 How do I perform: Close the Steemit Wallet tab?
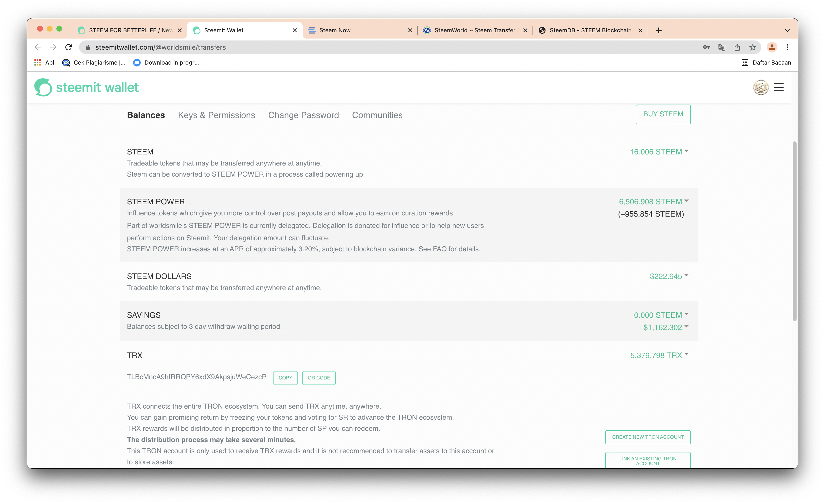295,30
